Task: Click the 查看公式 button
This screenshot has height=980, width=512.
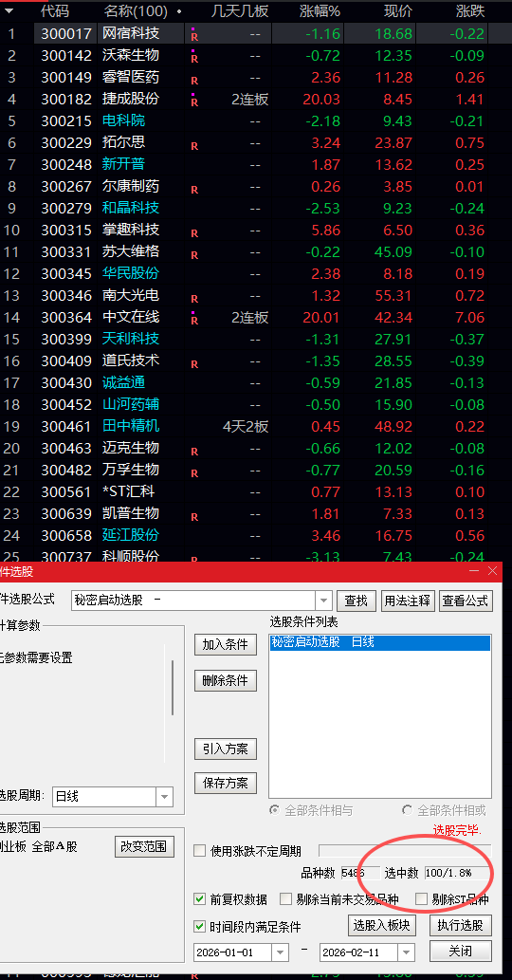Action: pos(466,601)
